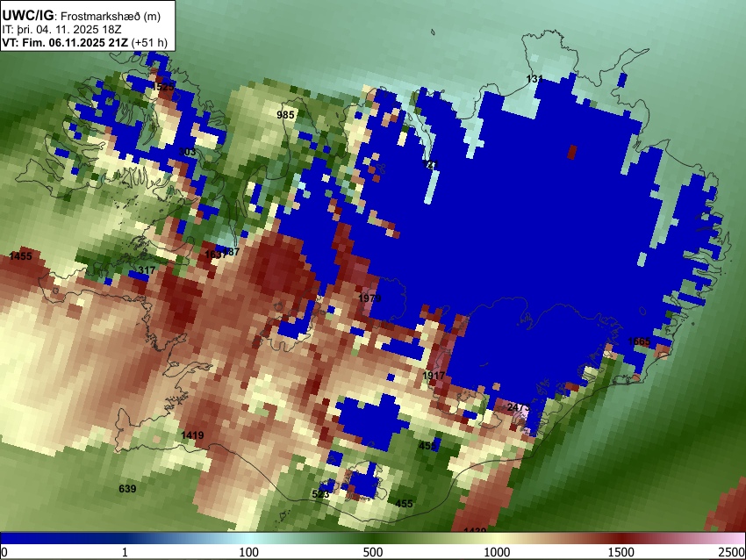Click the map value label 523

pos(320,494)
